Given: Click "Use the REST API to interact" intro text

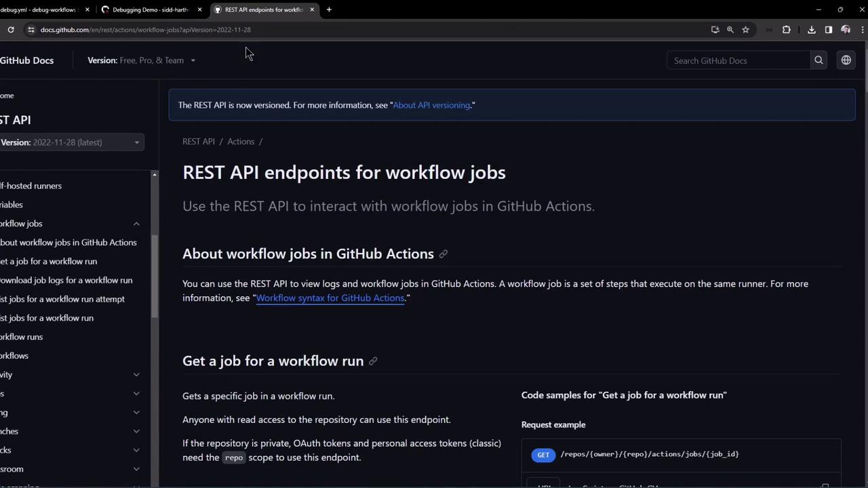Looking at the screenshot, I should click(x=389, y=206).
